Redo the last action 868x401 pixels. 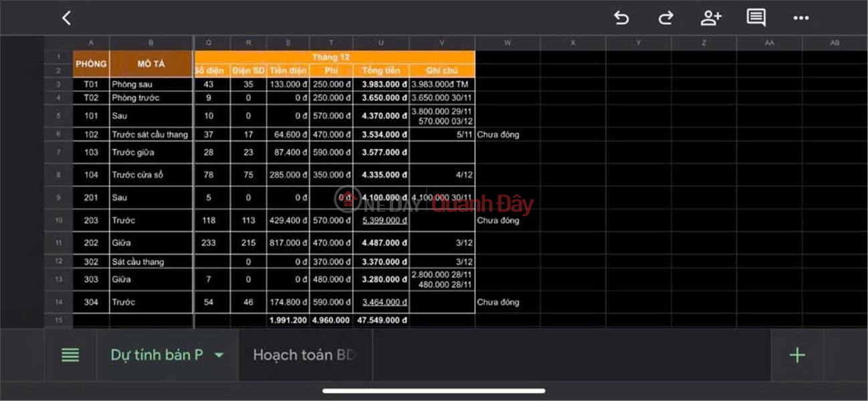[x=665, y=18]
